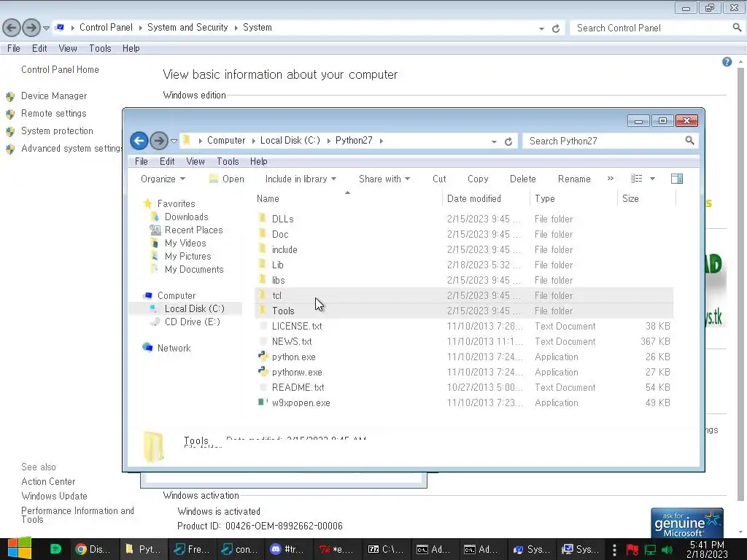Select LICENSE.txt file row
Screen dimensions: 747x560
[465, 326]
